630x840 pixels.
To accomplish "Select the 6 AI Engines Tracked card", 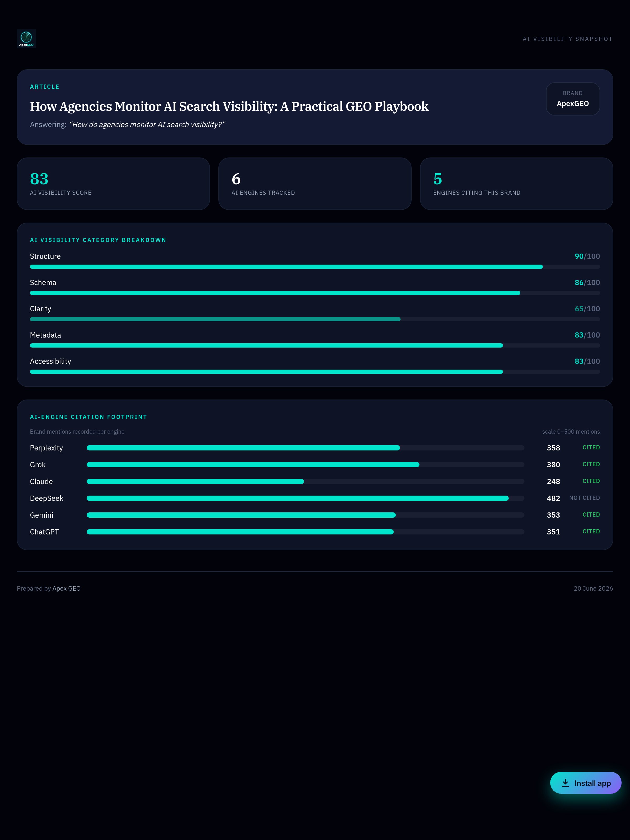I will [x=315, y=184].
